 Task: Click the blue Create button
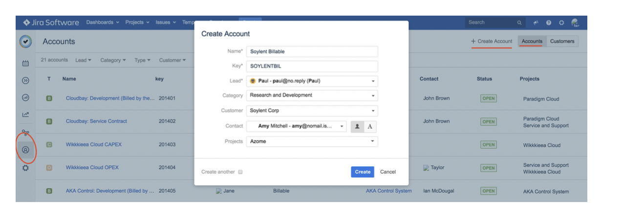click(363, 172)
